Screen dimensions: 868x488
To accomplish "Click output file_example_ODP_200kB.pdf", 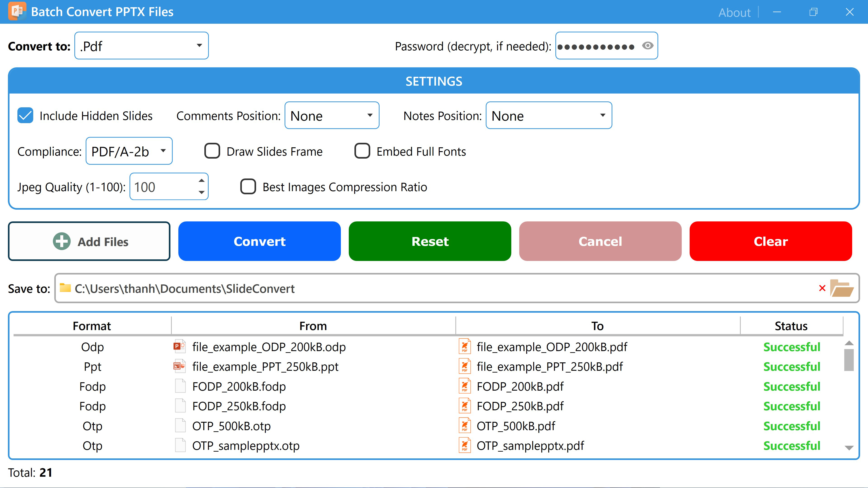I will (552, 347).
